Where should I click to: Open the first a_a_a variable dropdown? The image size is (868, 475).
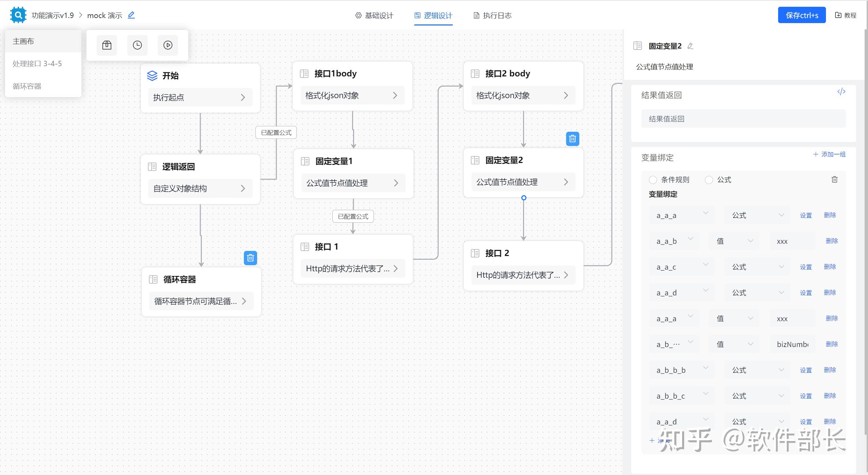pos(682,215)
